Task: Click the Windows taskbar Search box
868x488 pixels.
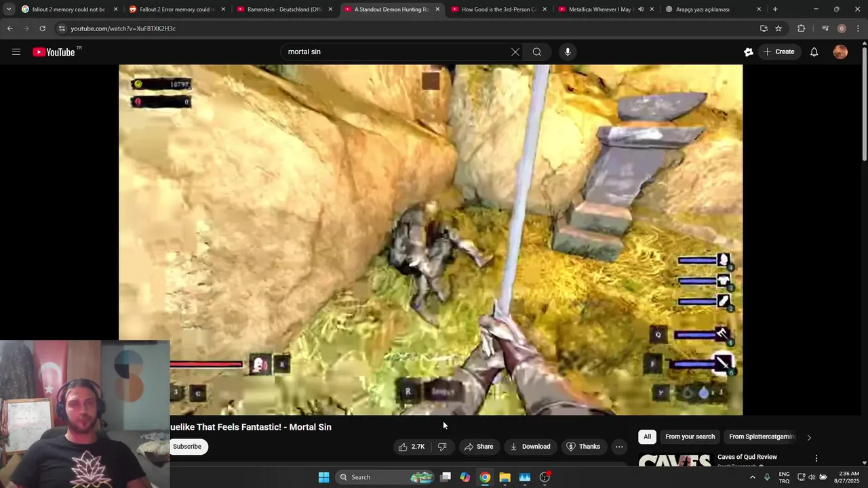Action: pyautogui.click(x=385, y=477)
